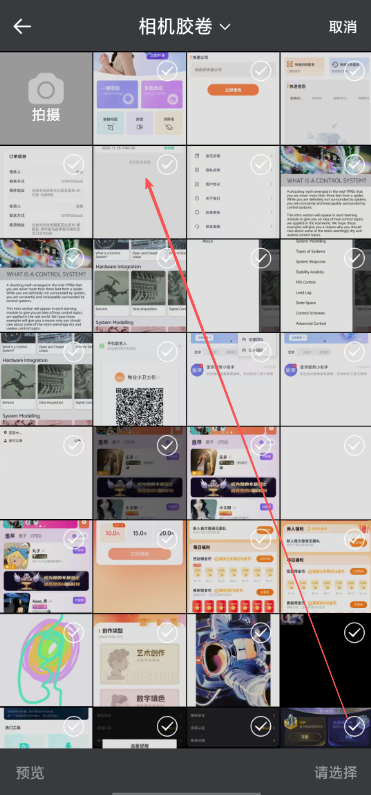Tick the astronaut illustration checkbox
Screen dimensions: 371x795
point(261,632)
